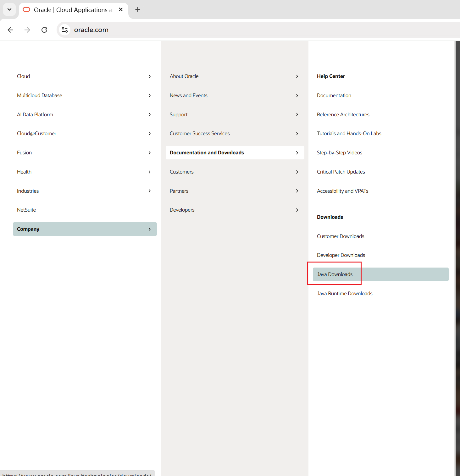Open Customer Success Services submenu
Image resolution: width=460 pixels, height=476 pixels.
(x=235, y=134)
